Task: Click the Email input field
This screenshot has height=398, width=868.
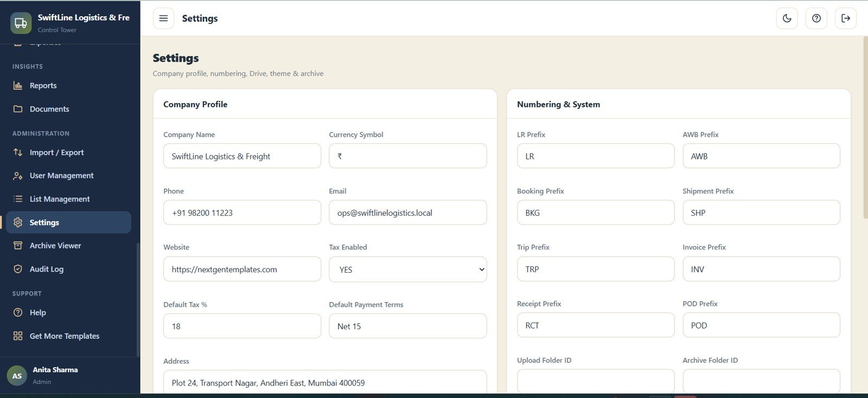Action: [x=408, y=213]
